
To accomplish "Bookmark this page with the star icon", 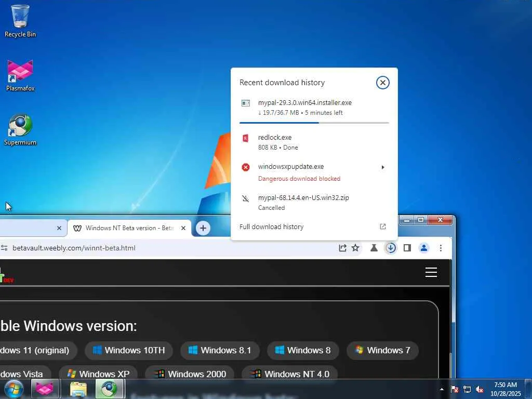I will [x=355, y=248].
